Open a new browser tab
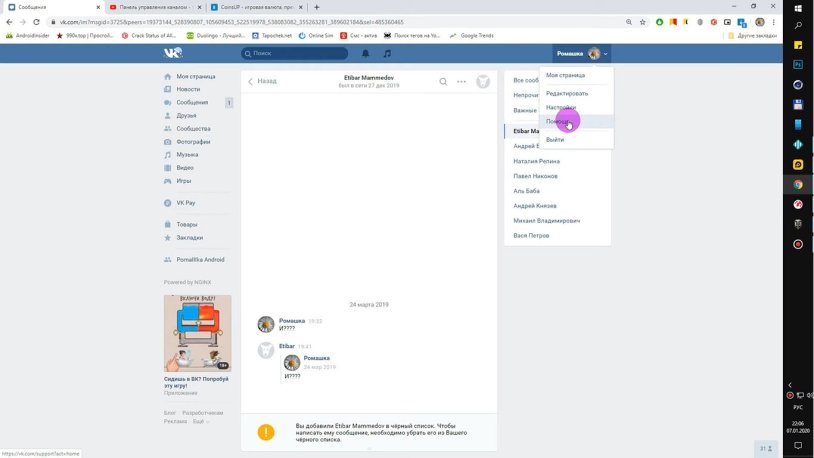The height and width of the screenshot is (458, 814). [317, 7]
